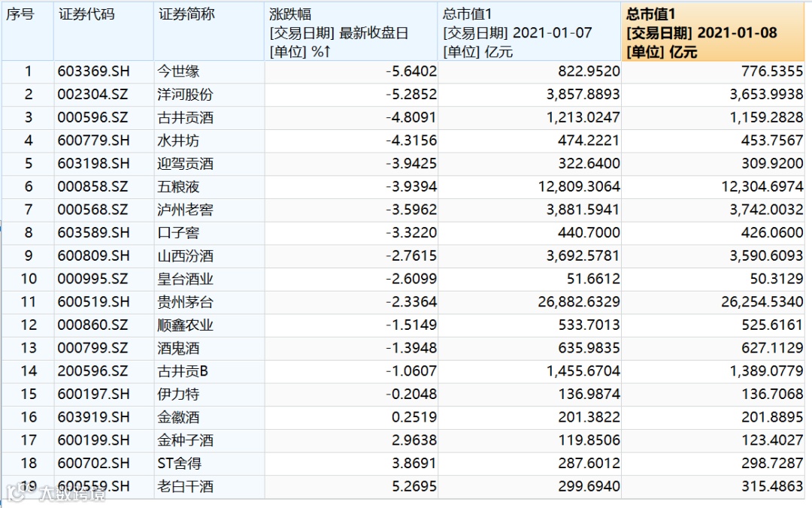Select the 序号 column header
Screen dimensions: 812x508
(28, 32)
